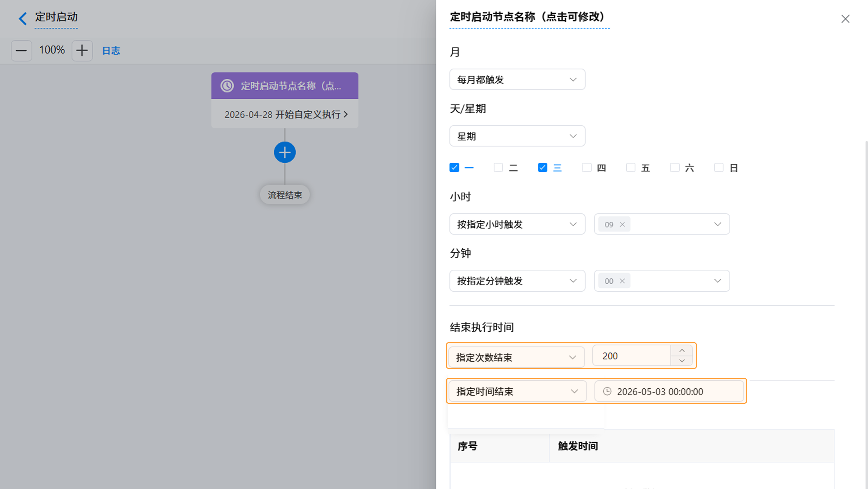Screen dimensions: 868x489
Task: Go back using the blue left arrow
Action: [23, 18]
